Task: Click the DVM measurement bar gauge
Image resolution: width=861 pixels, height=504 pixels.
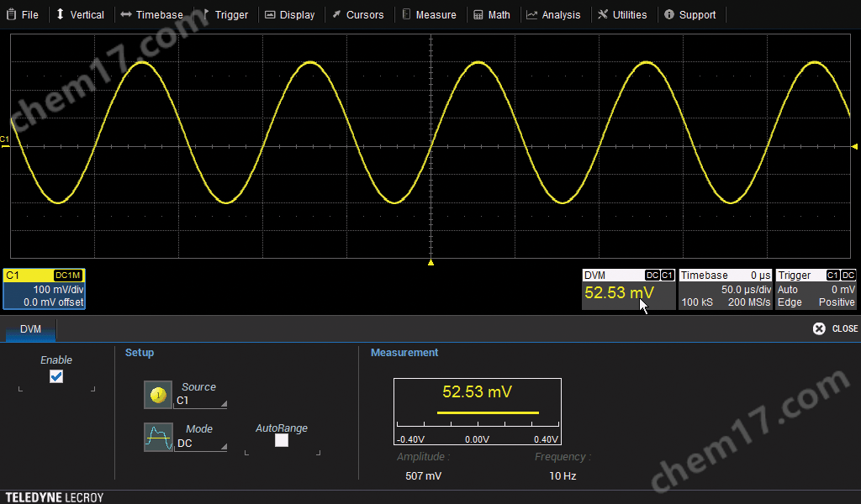Action: click(x=478, y=420)
